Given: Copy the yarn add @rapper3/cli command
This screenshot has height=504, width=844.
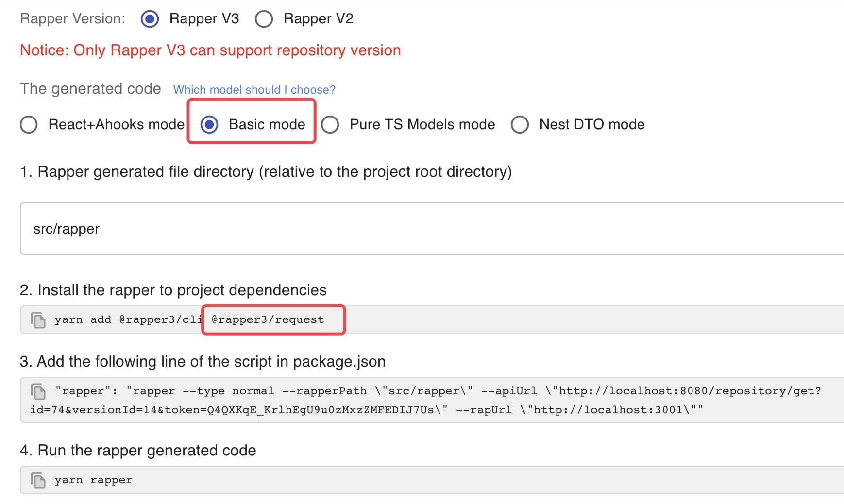Looking at the screenshot, I should pyautogui.click(x=38, y=320).
